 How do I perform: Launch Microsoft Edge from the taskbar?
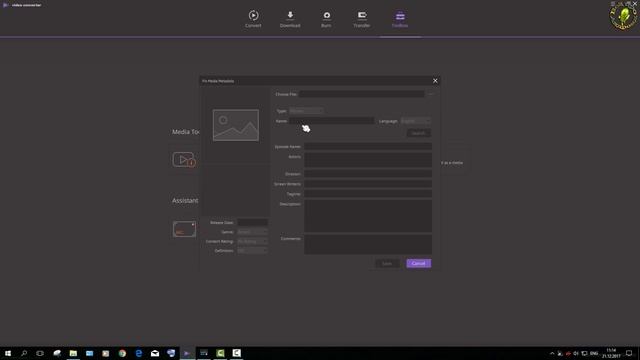(138, 353)
